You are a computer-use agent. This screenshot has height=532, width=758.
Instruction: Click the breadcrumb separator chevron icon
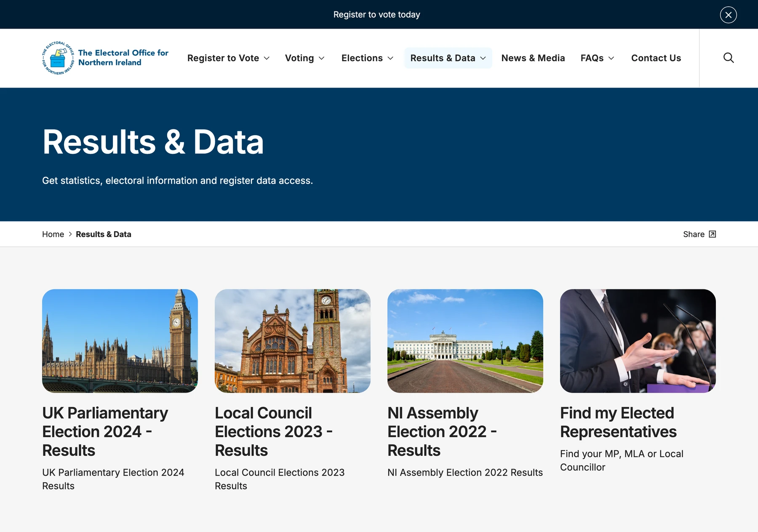click(x=70, y=234)
